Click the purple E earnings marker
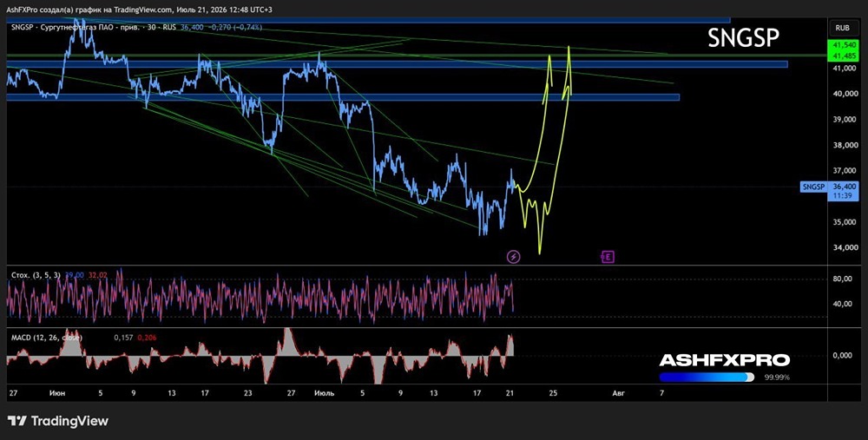Screen dimensions: 868x440 (608, 257)
